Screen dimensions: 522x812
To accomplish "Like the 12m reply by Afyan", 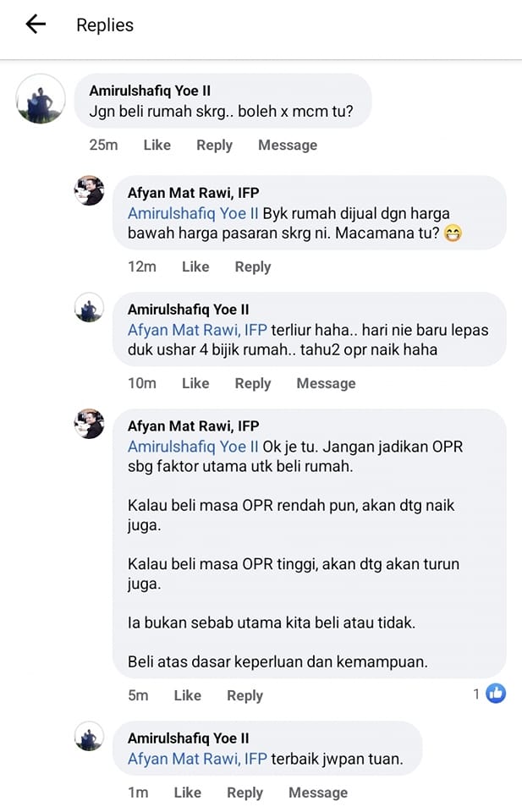I will tap(195, 266).
